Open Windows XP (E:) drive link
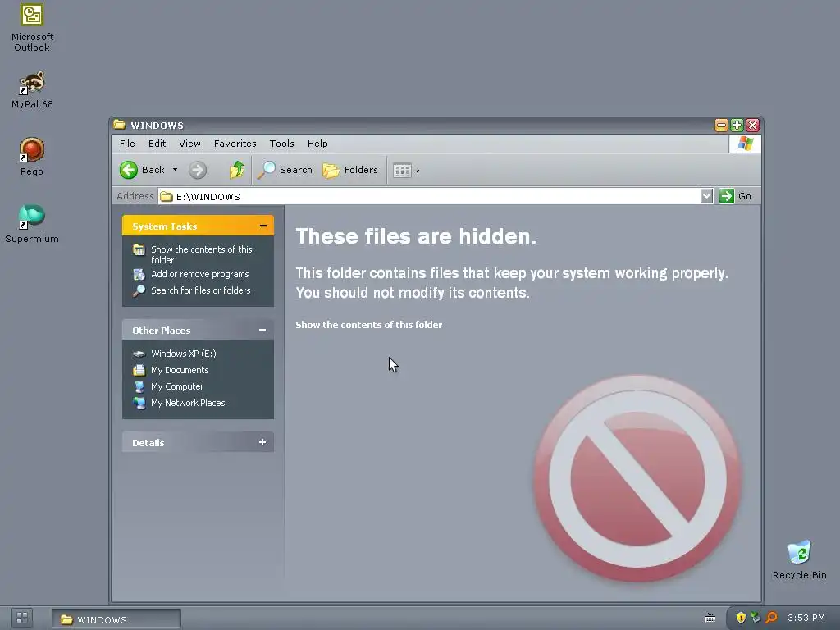 click(x=183, y=354)
